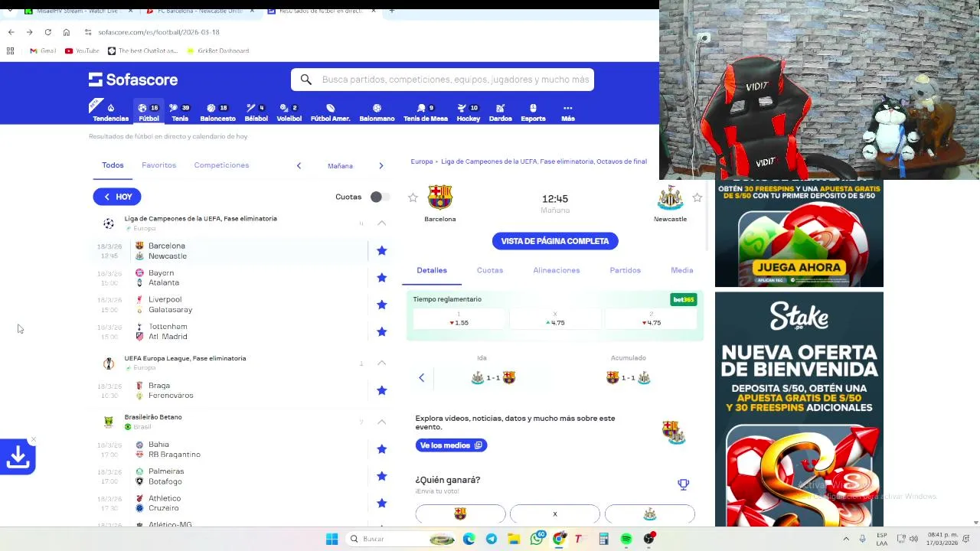The image size is (980, 551).
Task: Switch to the Todos tab
Action: (x=113, y=165)
